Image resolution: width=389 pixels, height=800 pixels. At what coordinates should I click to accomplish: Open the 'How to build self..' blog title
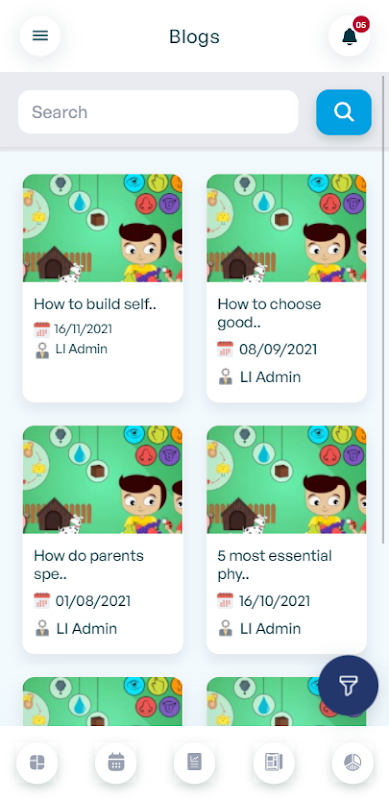tap(95, 304)
